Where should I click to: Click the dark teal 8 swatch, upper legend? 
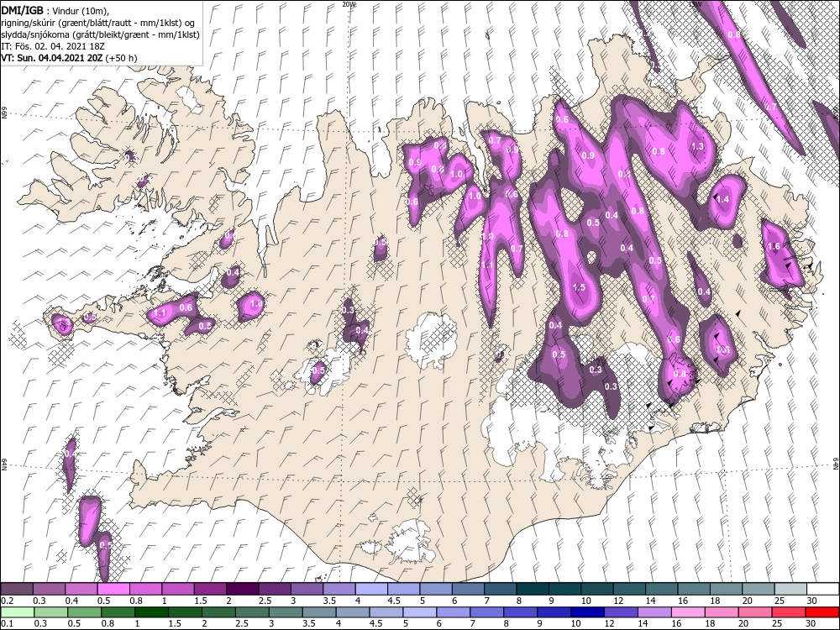click(533, 590)
